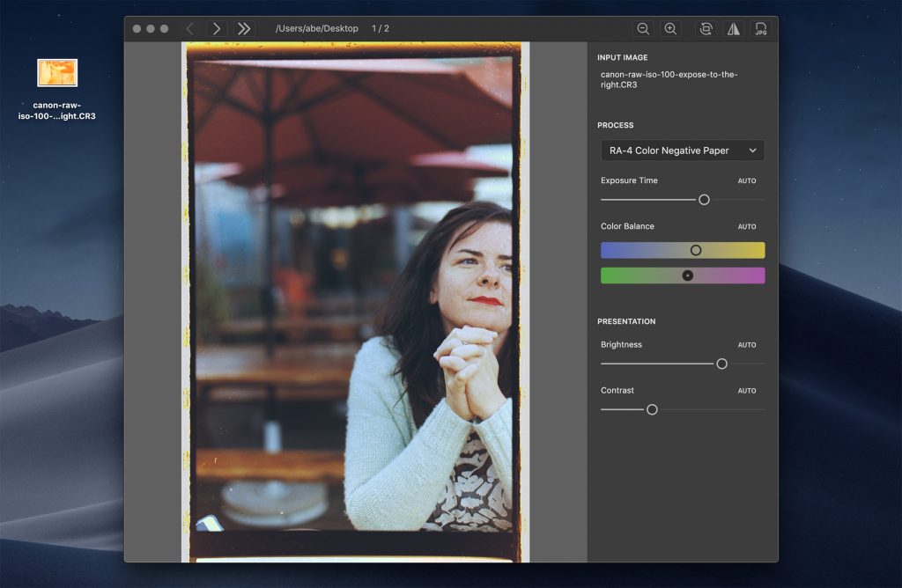Jump to last image with double chevron

244,29
